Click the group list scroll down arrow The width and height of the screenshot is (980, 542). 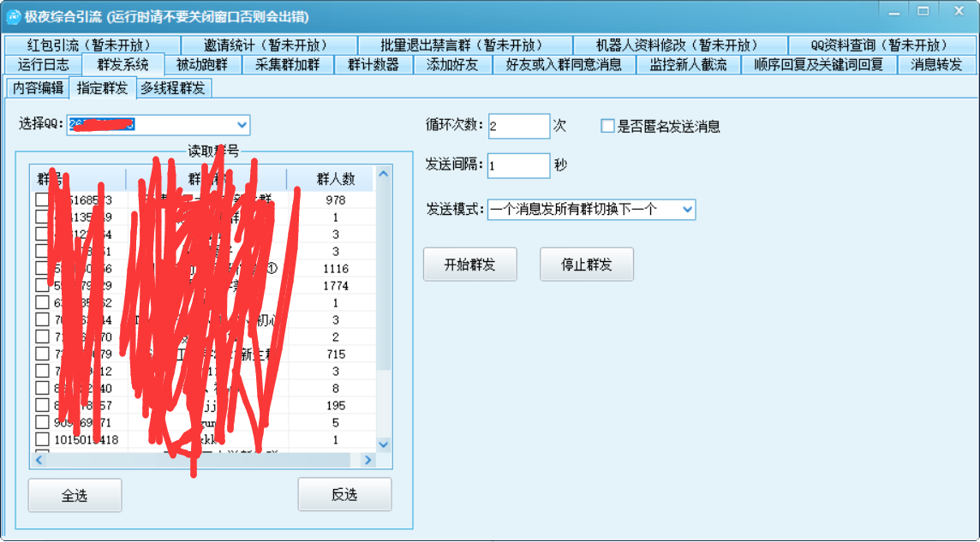coord(383,444)
